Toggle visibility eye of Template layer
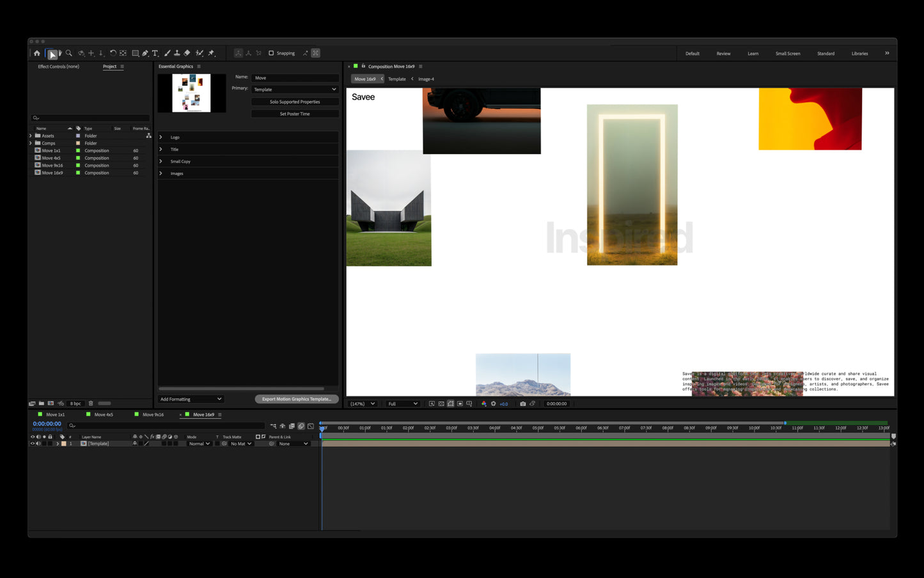The height and width of the screenshot is (578, 924). 33,444
